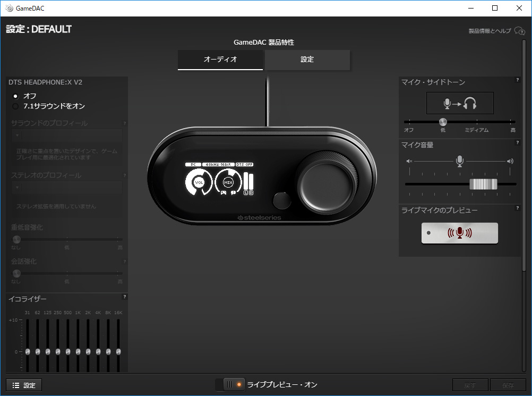The image size is (532, 396).
Task: Start the ライブマイクのプレビュー button
Action: [460, 233]
